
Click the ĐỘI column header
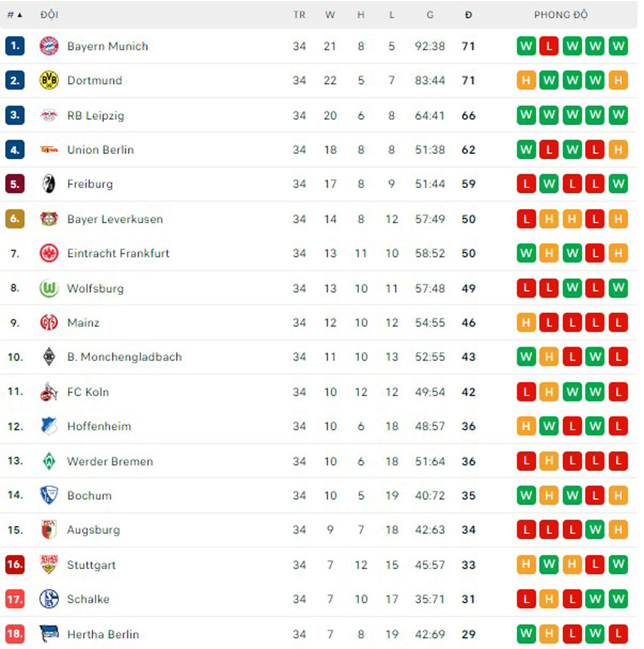(50, 14)
